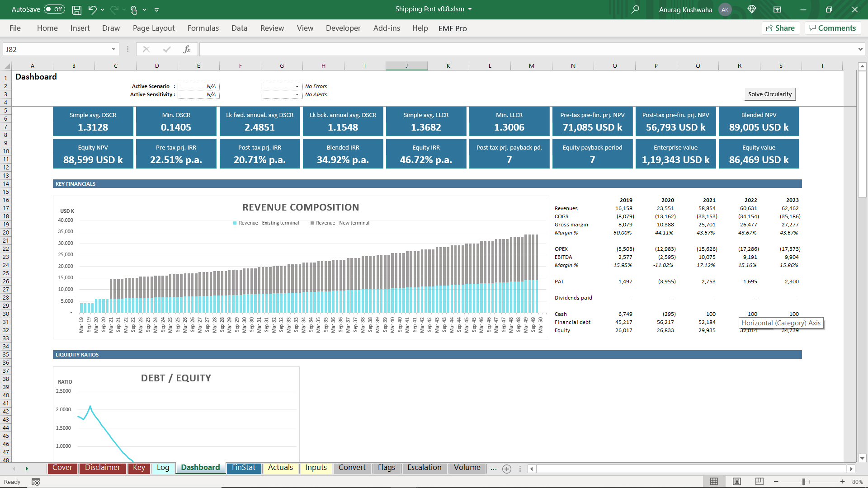Click the Touch/Mouse mode icon
Viewport: 868px width, 488px height.
[134, 9]
